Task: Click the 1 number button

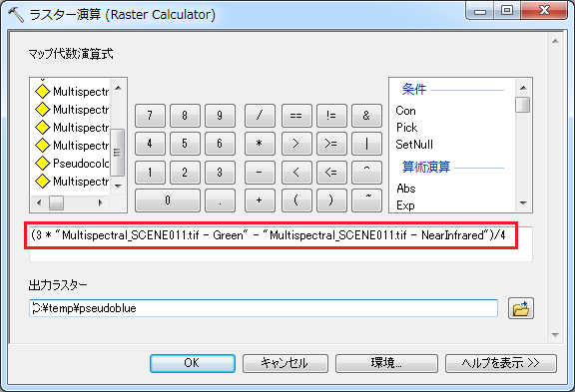Action: (x=150, y=172)
